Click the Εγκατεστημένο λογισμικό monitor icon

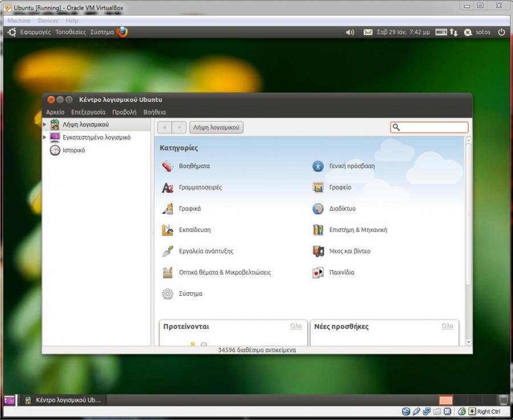55,137
